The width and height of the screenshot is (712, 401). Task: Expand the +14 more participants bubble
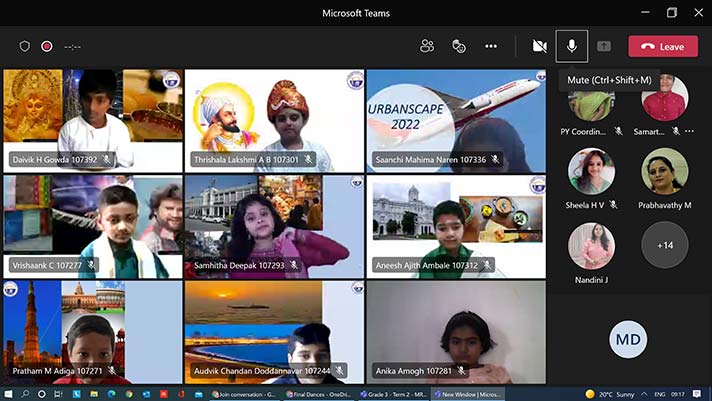pos(664,245)
